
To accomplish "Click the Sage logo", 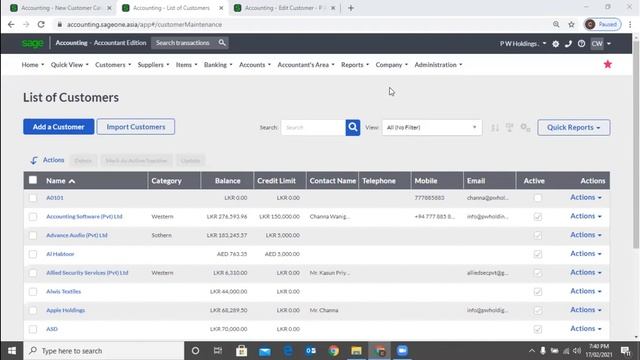I will [32, 43].
